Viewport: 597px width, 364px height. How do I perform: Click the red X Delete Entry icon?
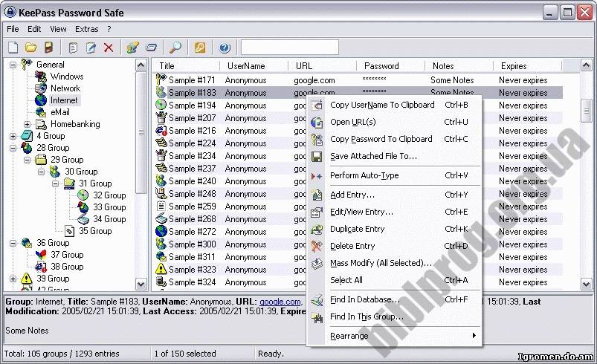point(109,48)
